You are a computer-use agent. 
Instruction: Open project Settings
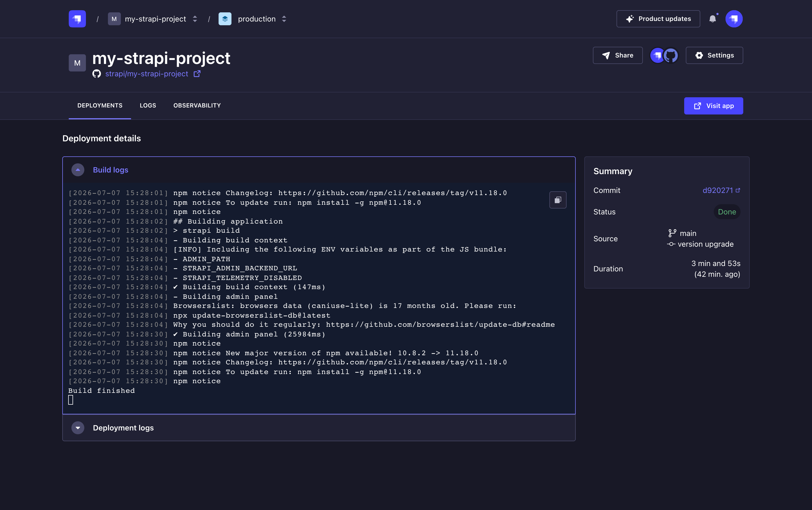pyautogui.click(x=714, y=55)
